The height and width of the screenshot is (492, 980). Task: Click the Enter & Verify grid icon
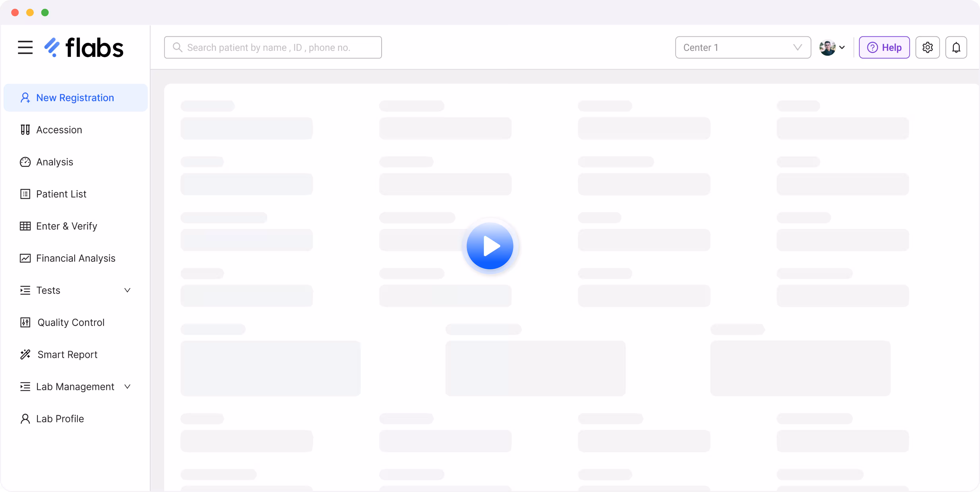coord(25,226)
